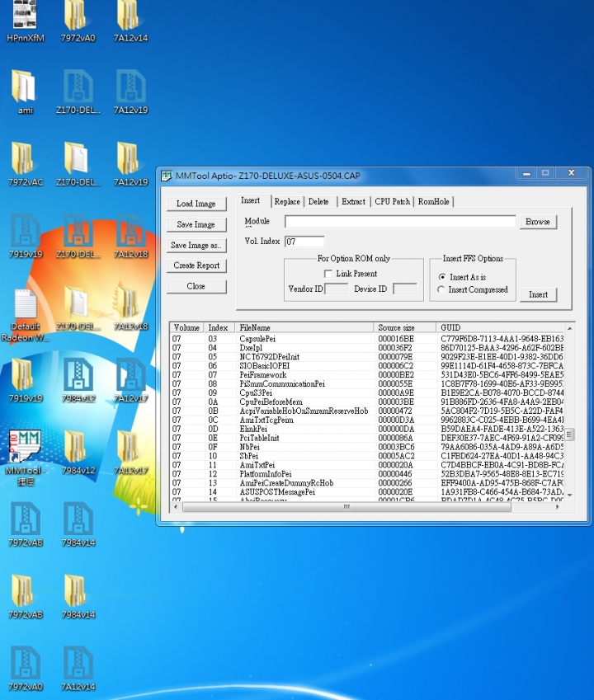The width and height of the screenshot is (594, 700).
Task: Select the DxeIpl module row
Action: 367,348
